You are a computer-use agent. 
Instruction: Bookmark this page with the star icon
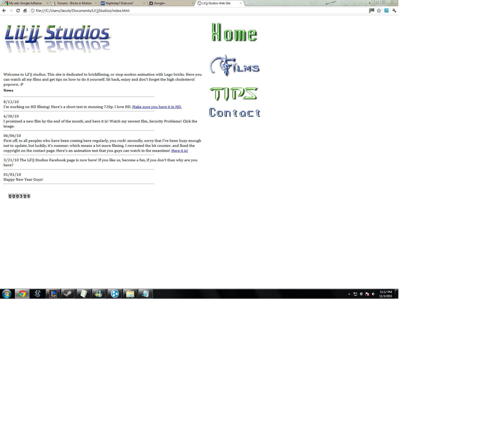pos(379,10)
